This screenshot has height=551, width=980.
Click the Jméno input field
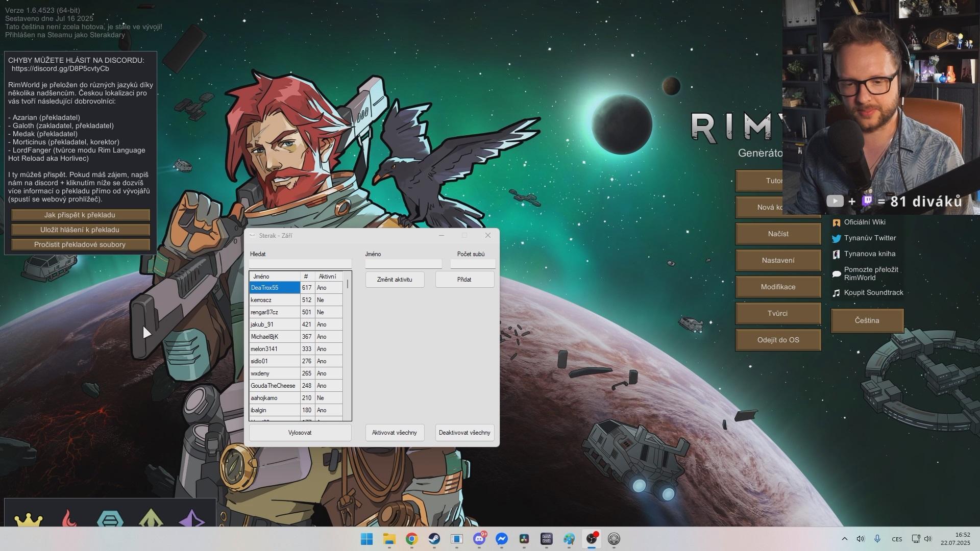point(403,264)
